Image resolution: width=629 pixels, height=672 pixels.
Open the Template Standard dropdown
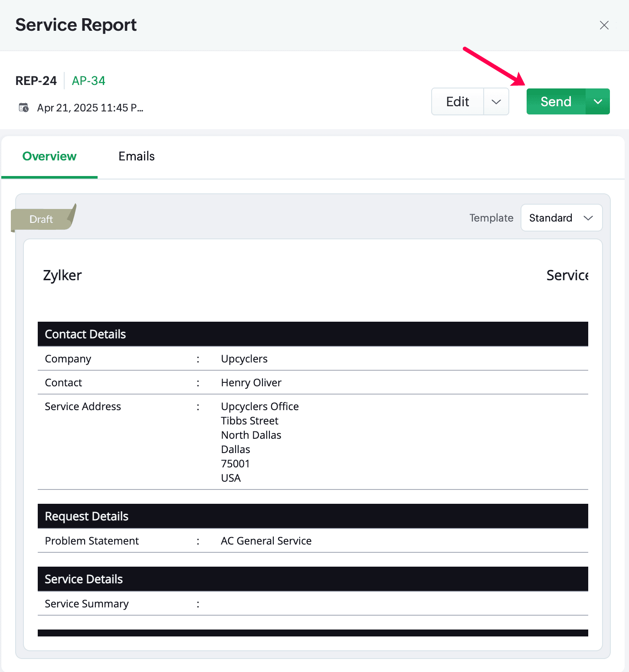click(561, 218)
